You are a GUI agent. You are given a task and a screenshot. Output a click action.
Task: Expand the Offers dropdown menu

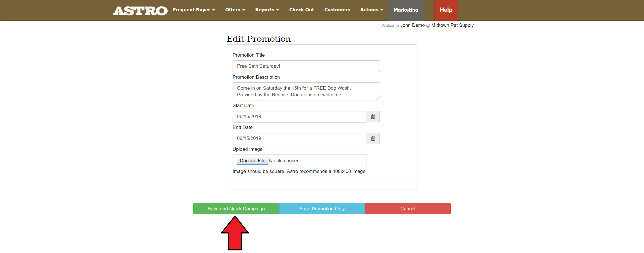coord(235,10)
